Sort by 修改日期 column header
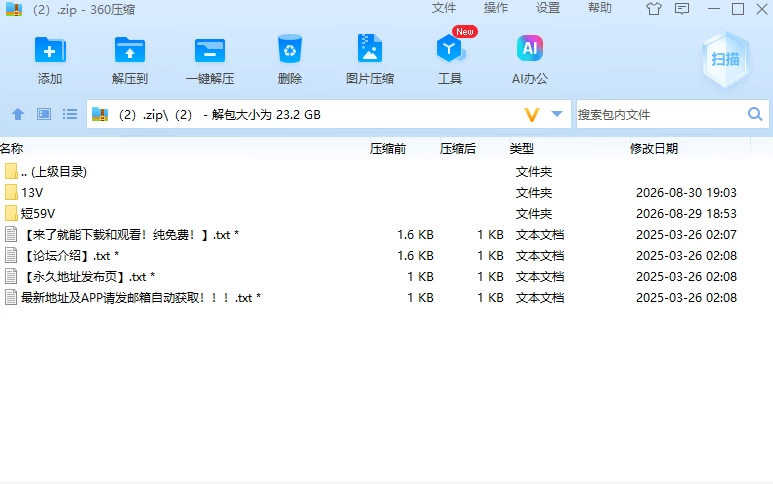 tap(654, 148)
